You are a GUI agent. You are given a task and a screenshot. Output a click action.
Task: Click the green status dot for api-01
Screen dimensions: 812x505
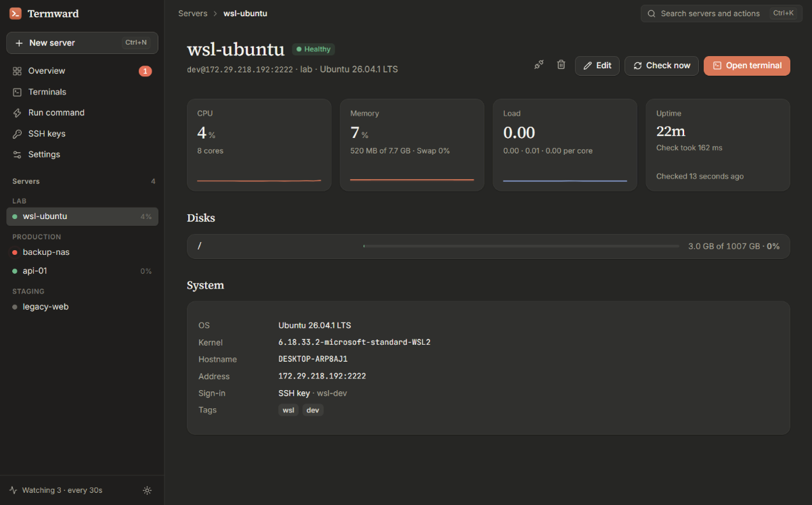[15, 271]
